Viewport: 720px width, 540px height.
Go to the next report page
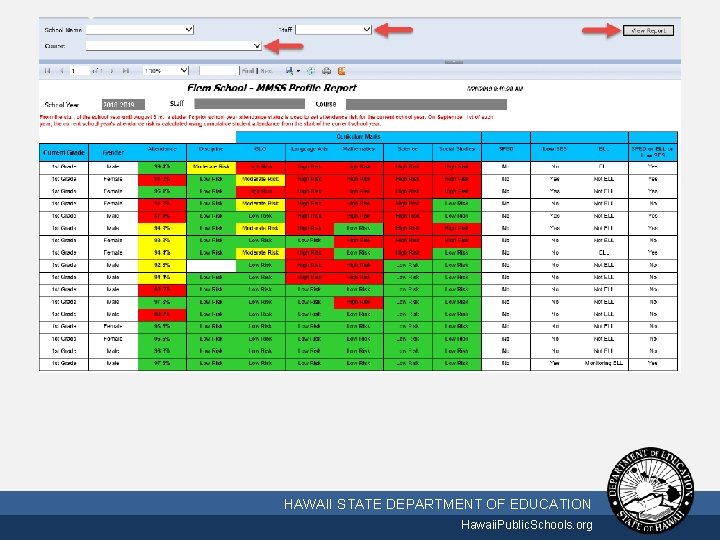(x=112, y=71)
